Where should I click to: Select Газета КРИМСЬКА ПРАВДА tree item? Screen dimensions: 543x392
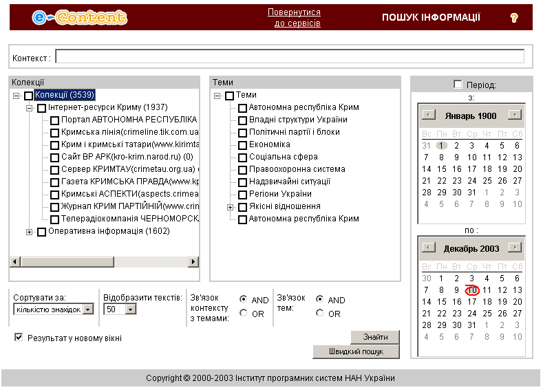coord(130,182)
